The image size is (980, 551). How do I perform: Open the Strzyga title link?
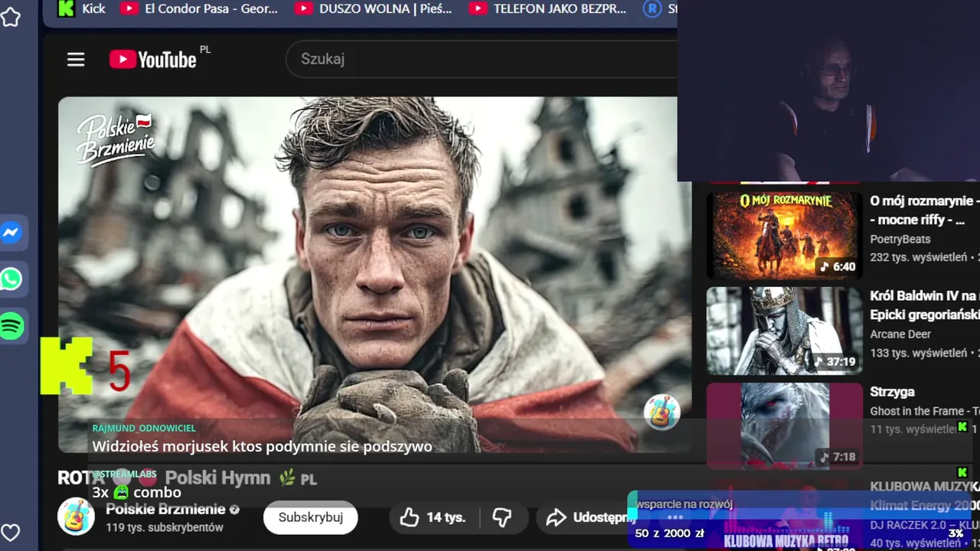pyautogui.click(x=892, y=392)
